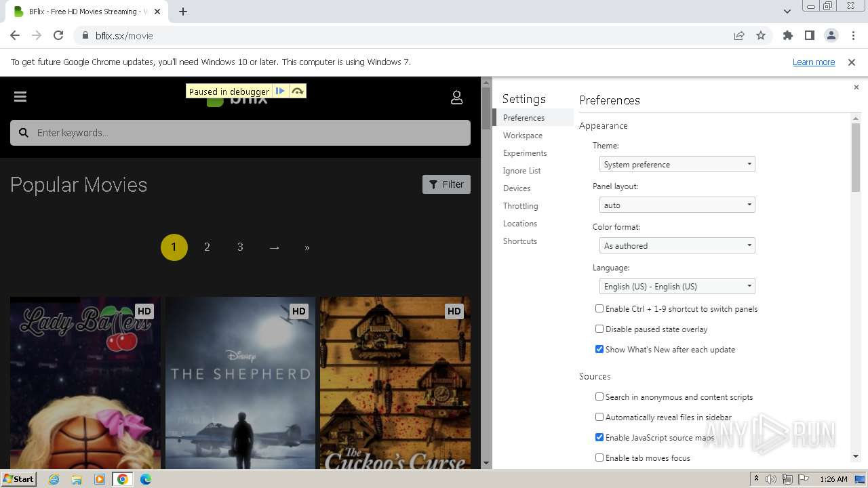The height and width of the screenshot is (488, 868).
Task: Enable Search in anonymous and content scripts
Action: coord(599,396)
